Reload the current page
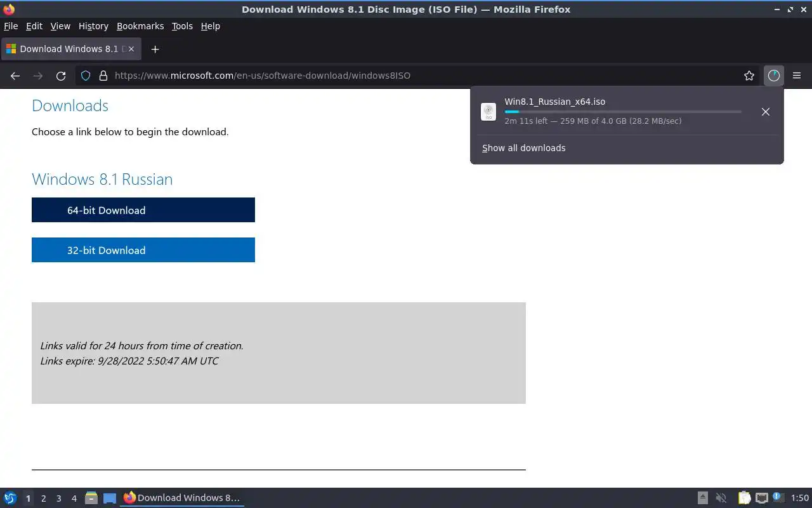Viewport: 812px width, 508px height. tap(61, 76)
